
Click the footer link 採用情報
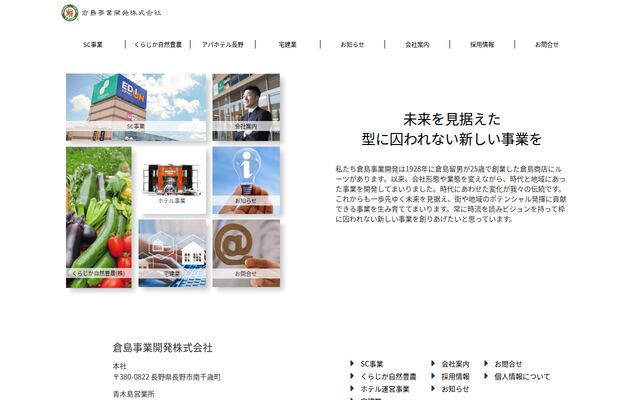coord(455,376)
